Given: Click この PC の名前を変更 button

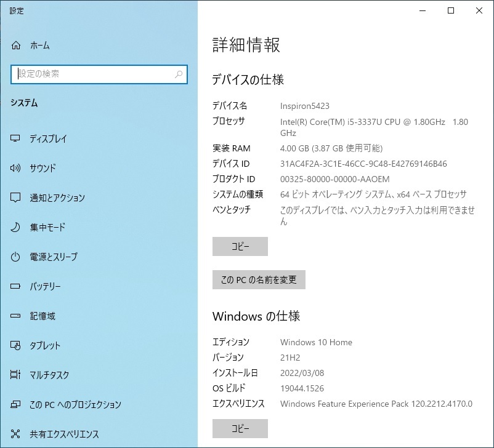Looking at the screenshot, I should 259,279.
